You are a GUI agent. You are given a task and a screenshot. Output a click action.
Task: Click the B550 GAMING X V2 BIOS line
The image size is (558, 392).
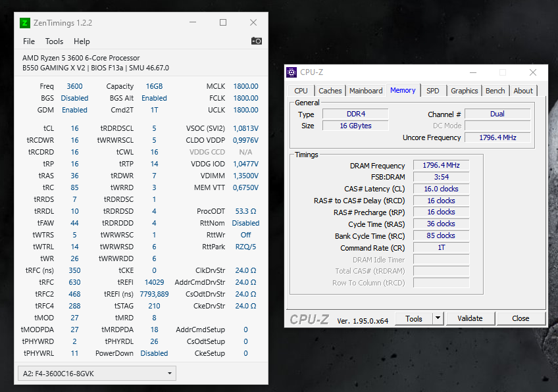(95, 68)
